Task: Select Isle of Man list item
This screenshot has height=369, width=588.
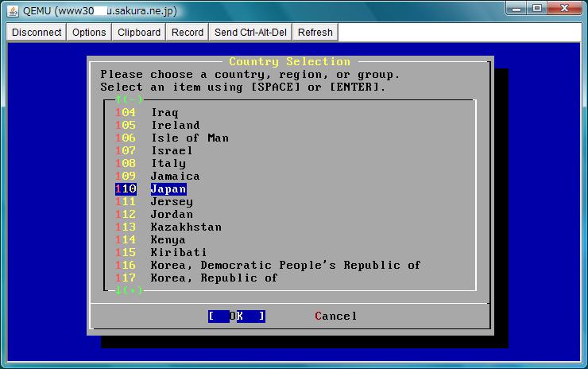Action: point(189,138)
